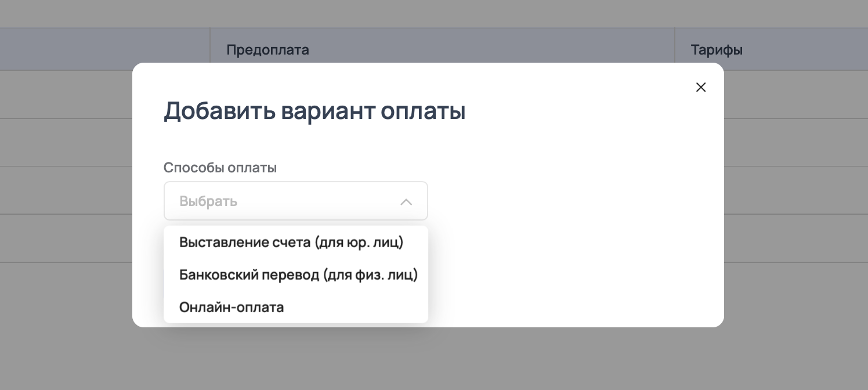The image size is (868, 390).
Task: Click the 'Выбрать' payment method select field
Action: [279, 201]
